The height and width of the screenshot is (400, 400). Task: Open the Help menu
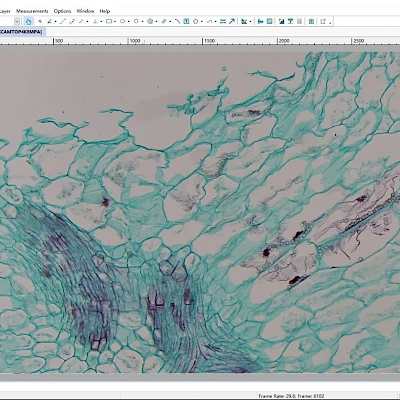[105, 11]
